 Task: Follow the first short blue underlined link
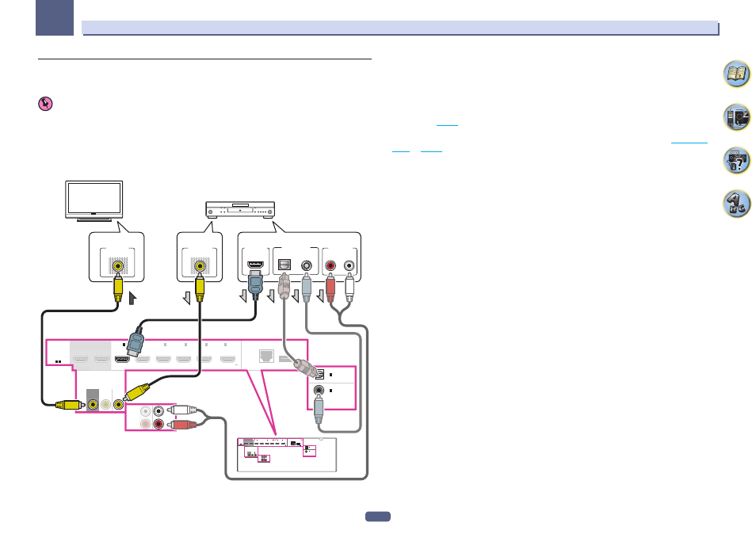pyautogui.click(x=447, y=124)
